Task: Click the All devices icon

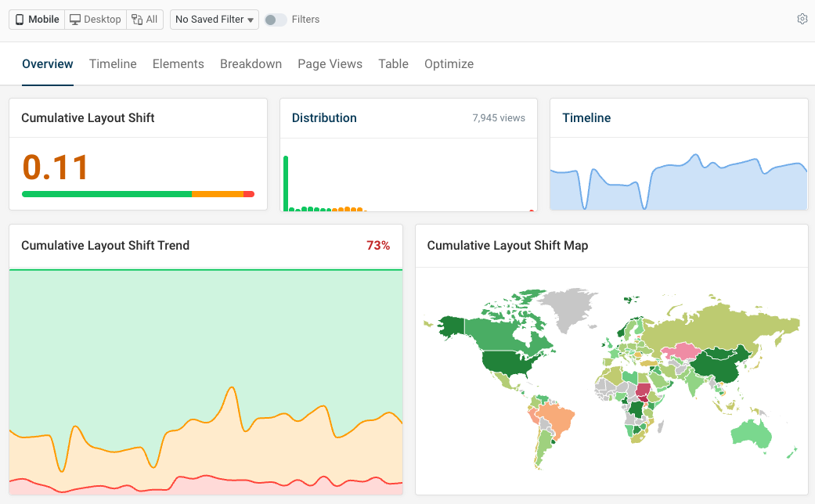Action: tap(145, 19)
